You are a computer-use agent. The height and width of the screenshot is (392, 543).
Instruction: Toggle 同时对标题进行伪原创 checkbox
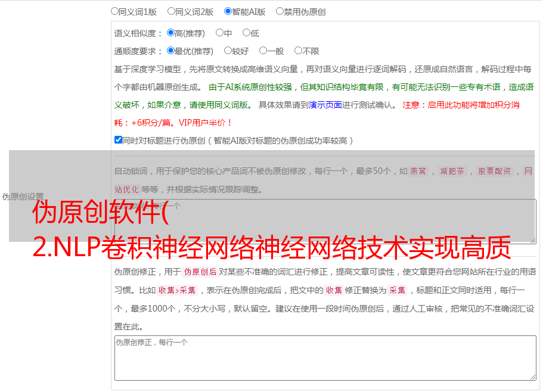118,140
